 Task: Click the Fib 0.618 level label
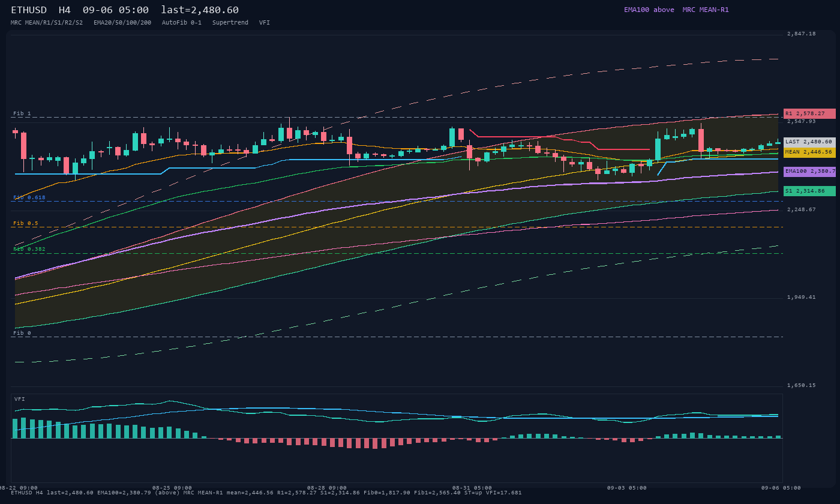pos(29,197)
